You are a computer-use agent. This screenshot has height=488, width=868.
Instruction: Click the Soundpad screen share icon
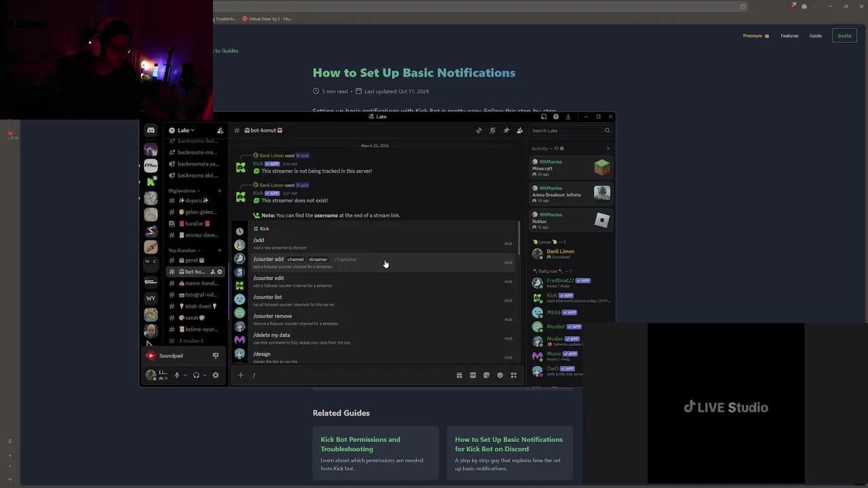point(216,355)
